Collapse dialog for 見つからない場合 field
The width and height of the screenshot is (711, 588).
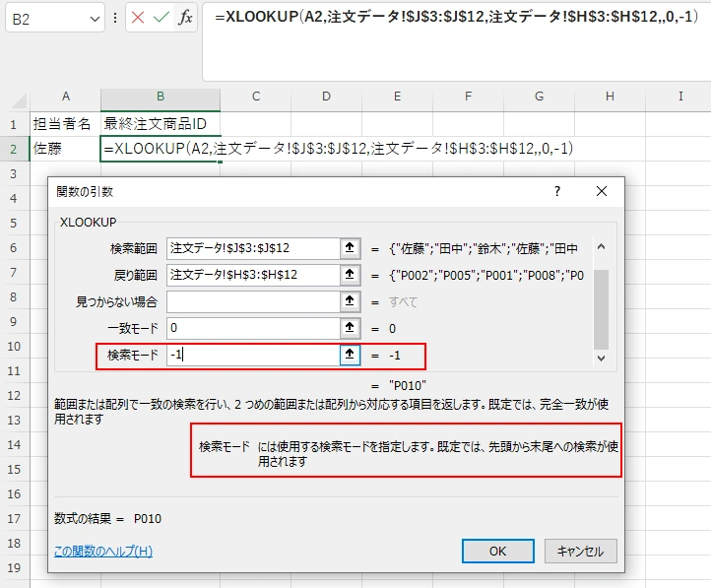(x=350, y=301)
